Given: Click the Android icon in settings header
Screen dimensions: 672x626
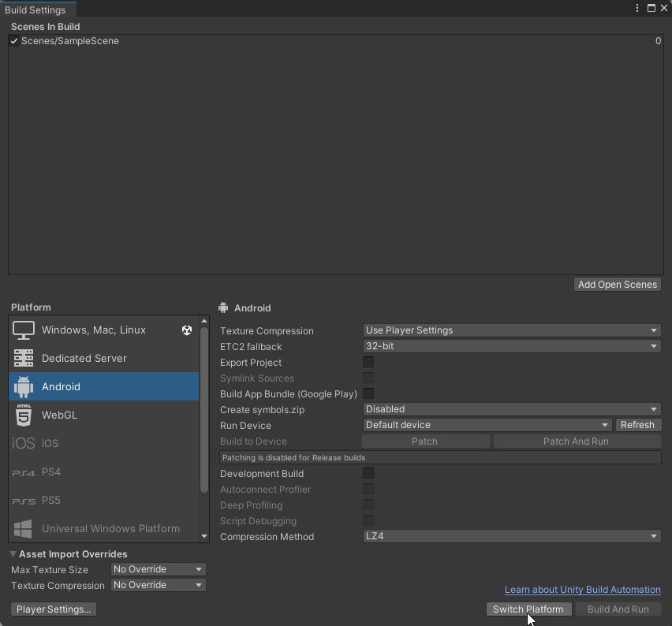Looking at the screenshot, I should click(x=223, y=307).
